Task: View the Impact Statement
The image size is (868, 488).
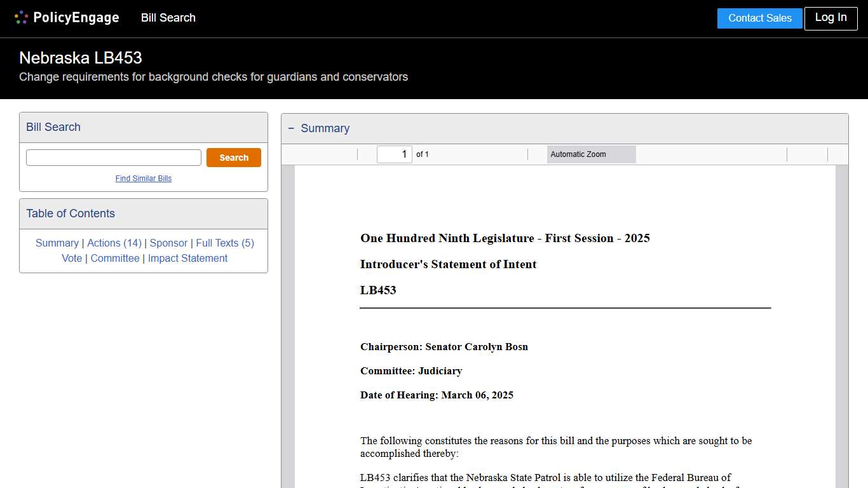Action: 187,258
